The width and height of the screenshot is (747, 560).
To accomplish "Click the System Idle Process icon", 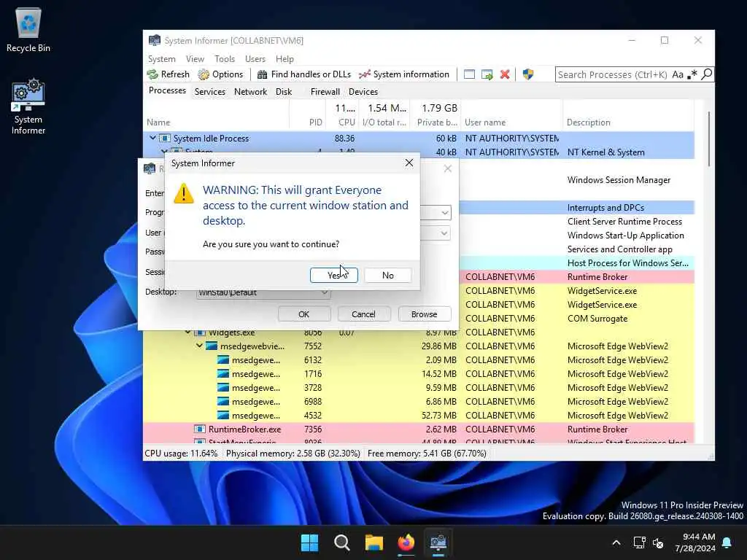I will point(164,138).
